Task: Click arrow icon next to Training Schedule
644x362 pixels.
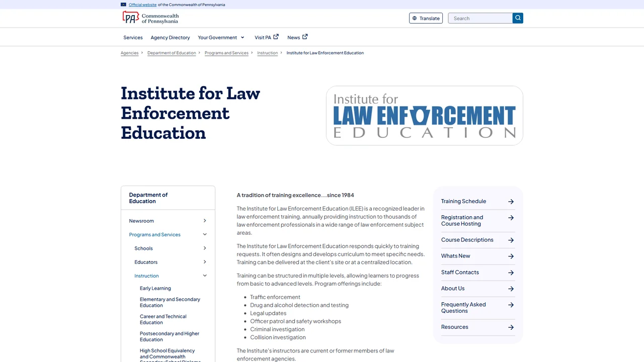Action: pyautogui.click(x=511, y=202)
